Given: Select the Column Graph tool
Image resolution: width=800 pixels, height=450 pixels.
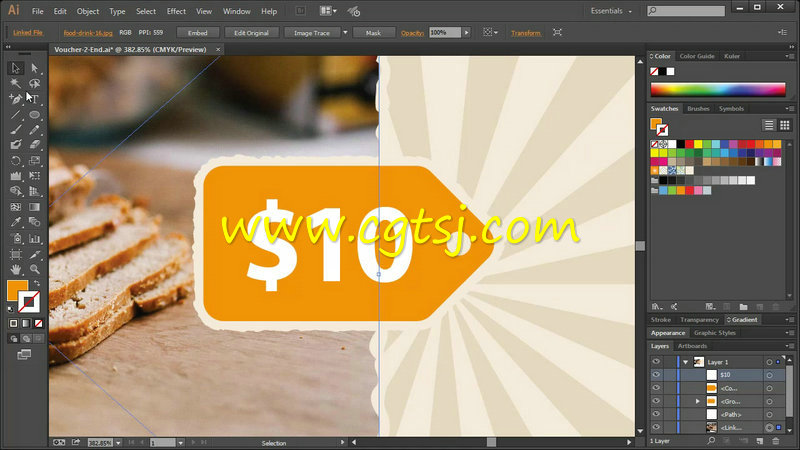Looking at the screenshot, I should 34,238.
